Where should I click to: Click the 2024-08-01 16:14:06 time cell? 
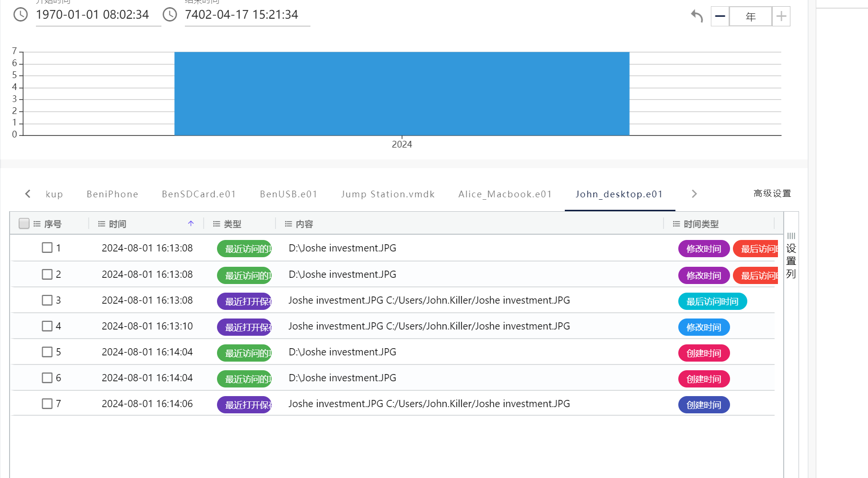(x=147, y=404)
